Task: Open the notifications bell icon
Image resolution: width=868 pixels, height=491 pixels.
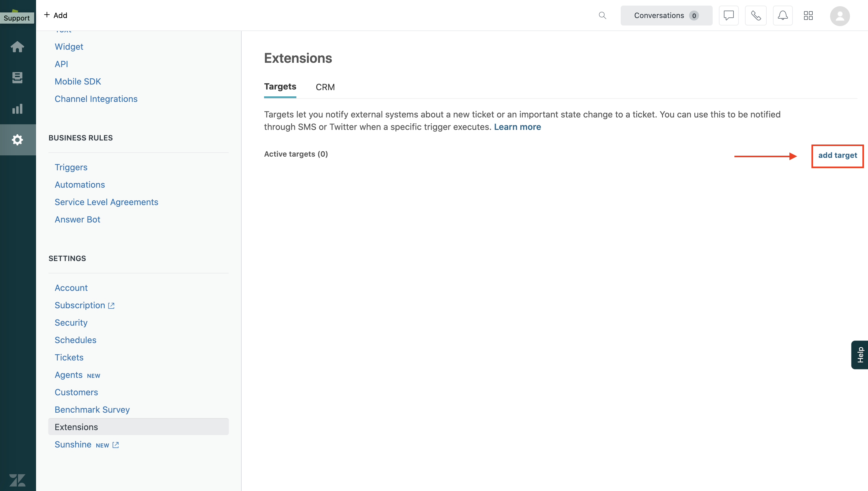Action: [x=783, y=16]
